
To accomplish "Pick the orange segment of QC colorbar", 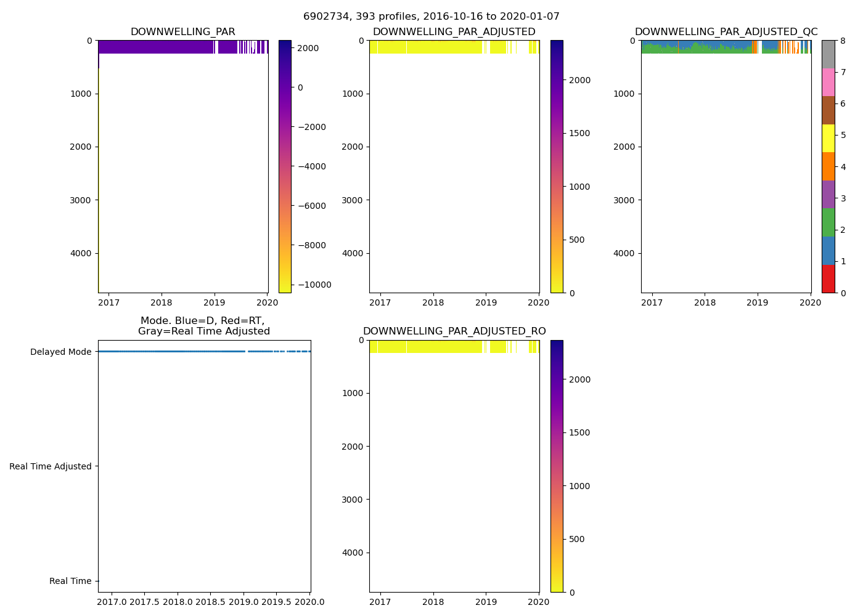I will (x=828, y=166).
